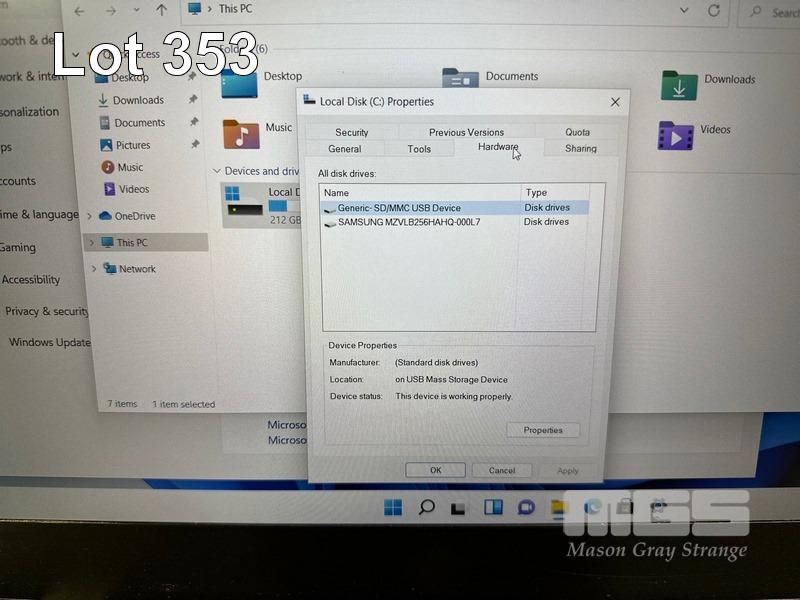Viewport: 800px width, 600px height.
Task: Open the Music folder icon
Action: click(x=240, y=133)
